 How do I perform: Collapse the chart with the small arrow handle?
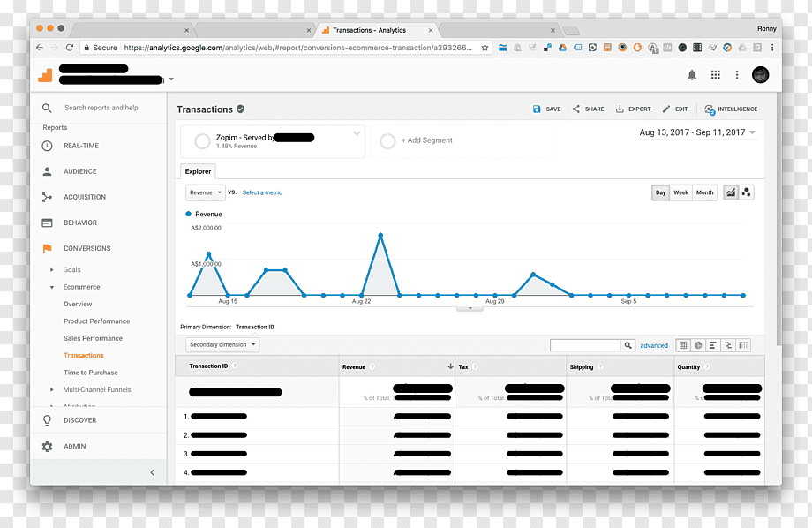pyautogui.click(x=470, y=308)
